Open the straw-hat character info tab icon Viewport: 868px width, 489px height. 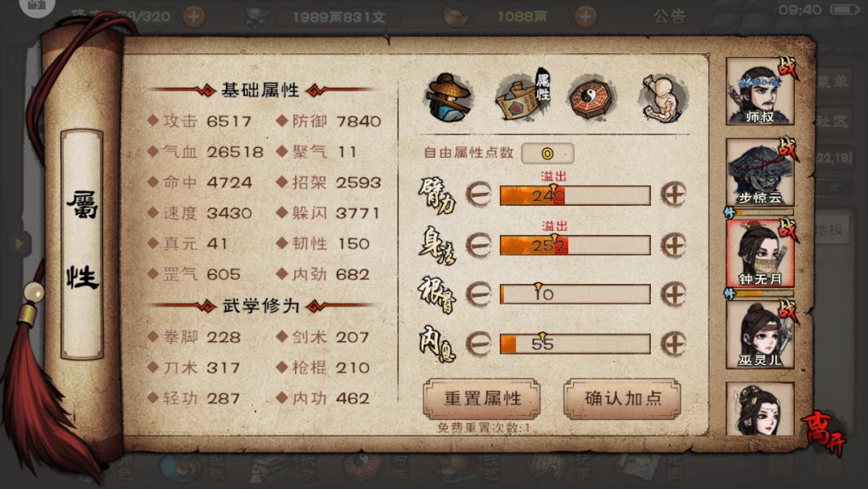[x=448, y=97]
